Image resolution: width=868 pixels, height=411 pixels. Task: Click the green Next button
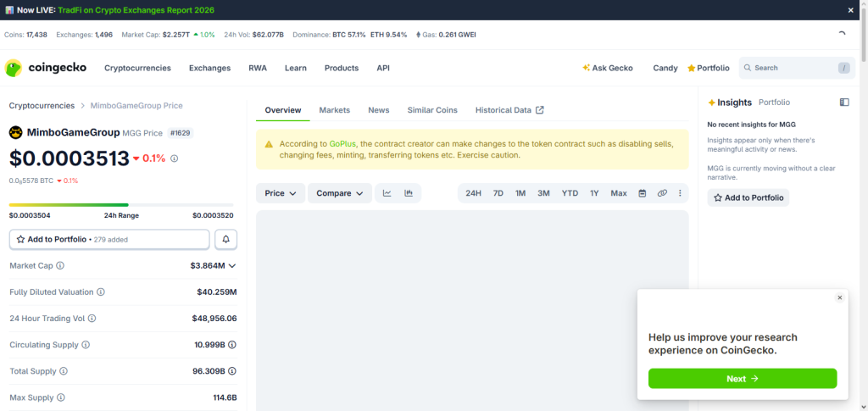743,378
